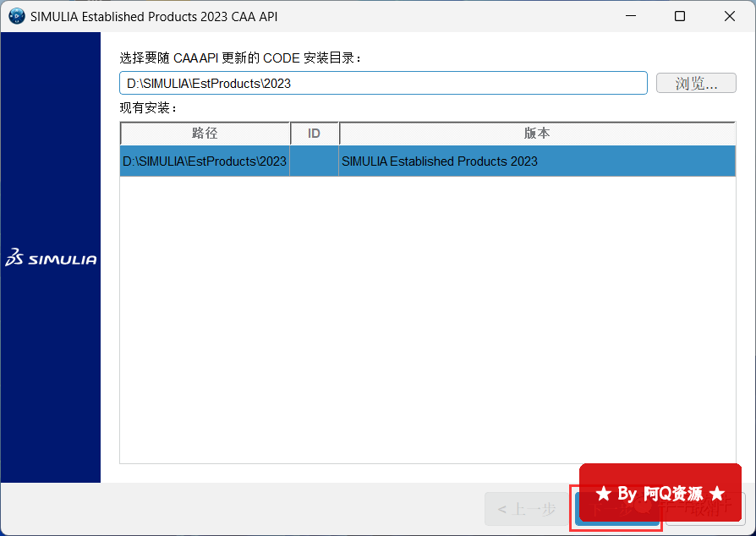Minimize the installer window
The height and width of the screenshot is (536, 756).
[630, 16]
